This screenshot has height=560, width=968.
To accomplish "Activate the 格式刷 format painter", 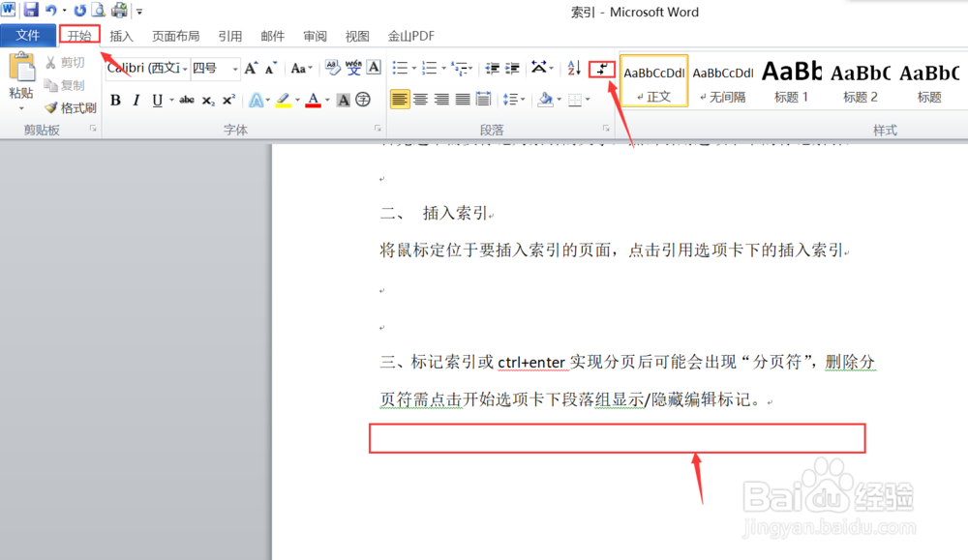I will pyautogui.click(x=71, y=108).
